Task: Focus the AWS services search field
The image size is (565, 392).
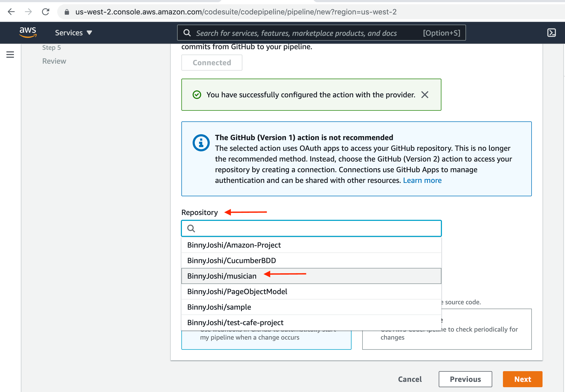Action: [x=322, y=33]
